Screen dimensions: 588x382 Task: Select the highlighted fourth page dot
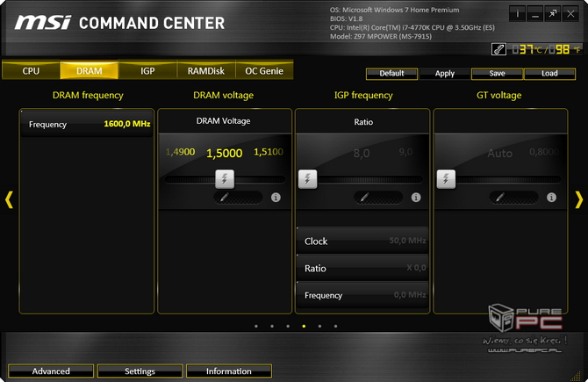(304, 326)
